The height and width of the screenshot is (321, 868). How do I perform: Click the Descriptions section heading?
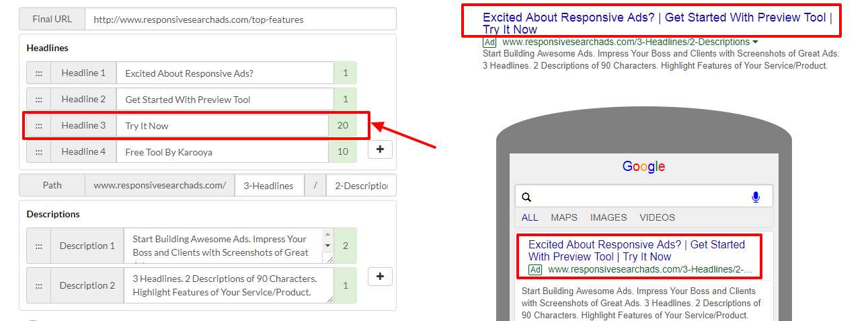[53, 214]
